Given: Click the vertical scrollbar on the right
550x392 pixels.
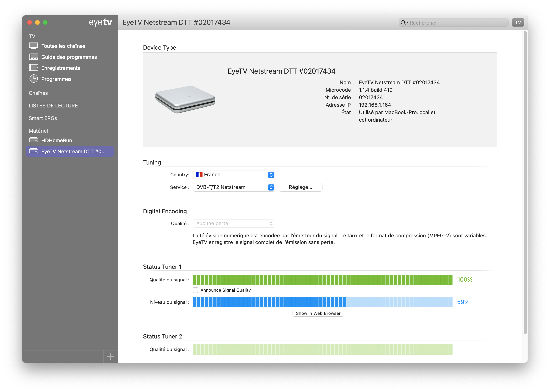Looking at the screenshot, I should point(525,183).
